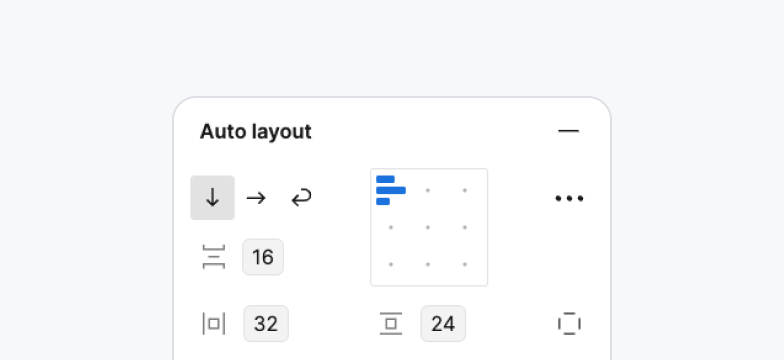
Task: Edit horizontal padding value 32
Action: coord(266,324)
